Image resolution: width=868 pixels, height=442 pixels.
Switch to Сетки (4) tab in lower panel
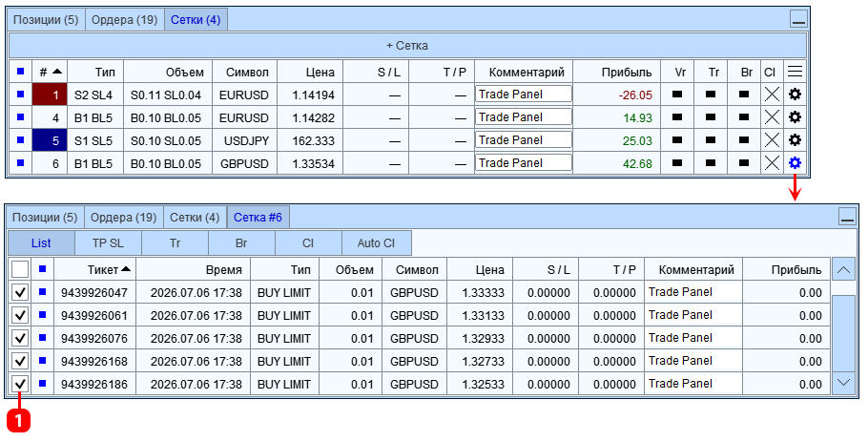coord(195,217)
